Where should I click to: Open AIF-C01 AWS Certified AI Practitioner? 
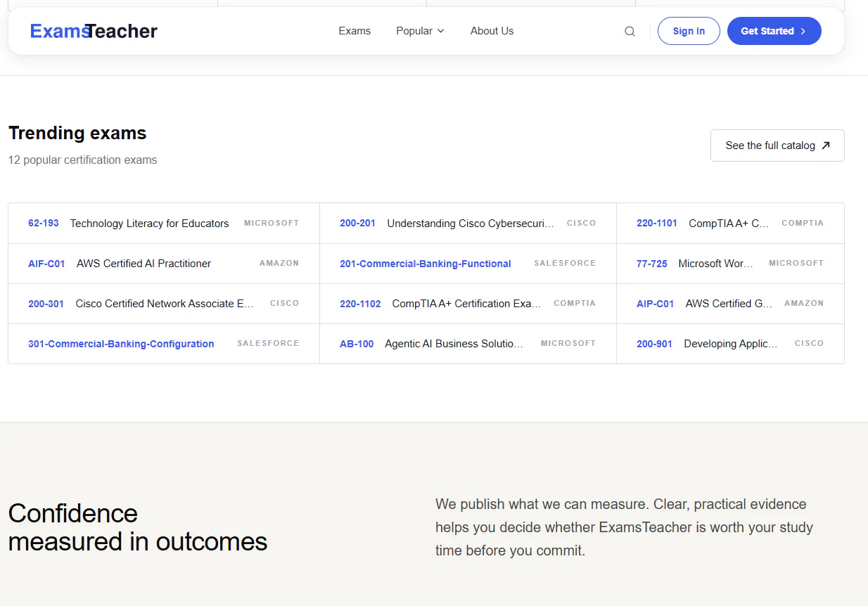pyautogui.click(x=164, y=264)
